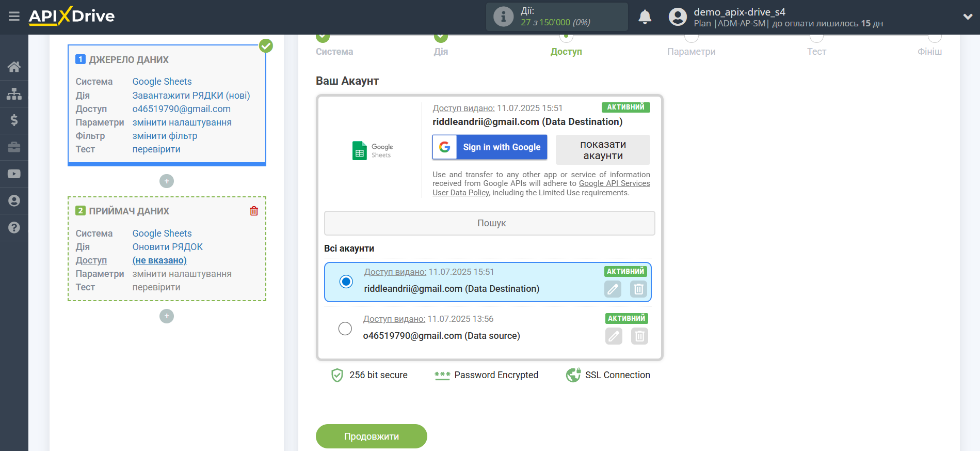Click 'змінити фільтр' link
This screenshot has height=451, width=980.
(165, 136)
